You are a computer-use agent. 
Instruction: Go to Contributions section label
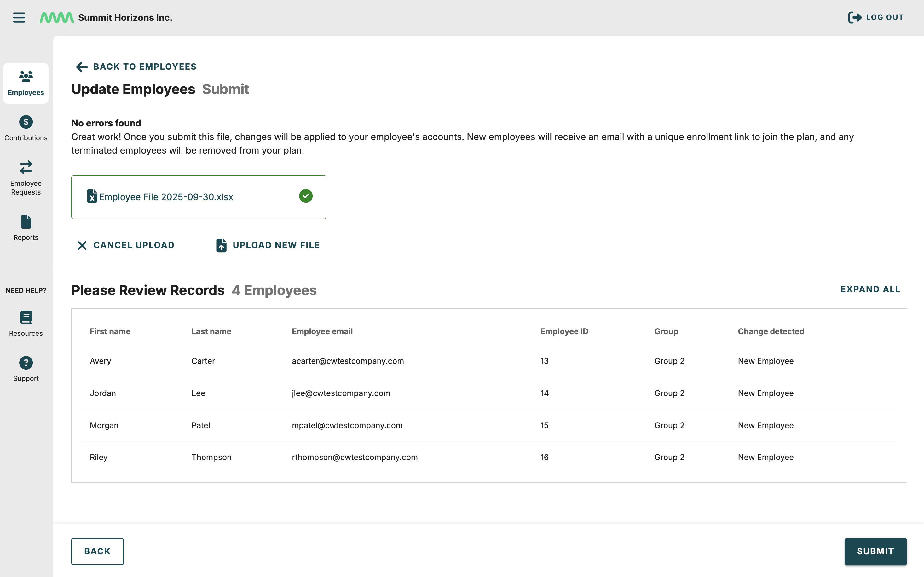pos(26,138)
